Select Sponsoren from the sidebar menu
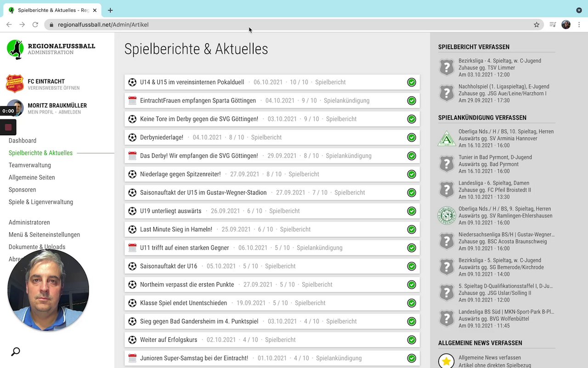This screenshot has width=588, height=368. click(x=23, y=190)
